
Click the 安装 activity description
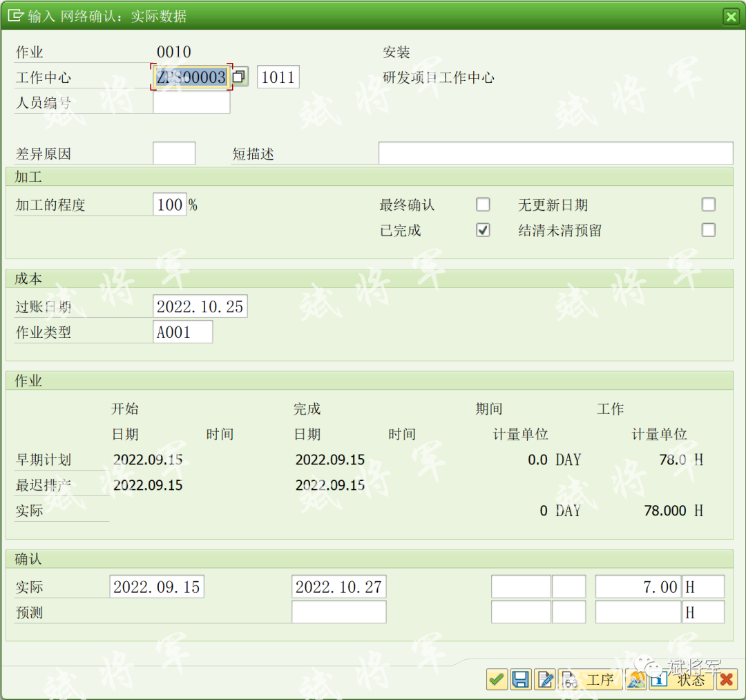[x=396, y=52]
